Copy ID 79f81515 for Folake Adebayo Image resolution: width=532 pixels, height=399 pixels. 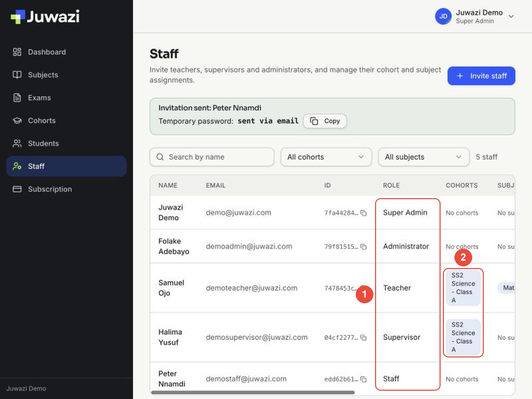coord(364,247)
